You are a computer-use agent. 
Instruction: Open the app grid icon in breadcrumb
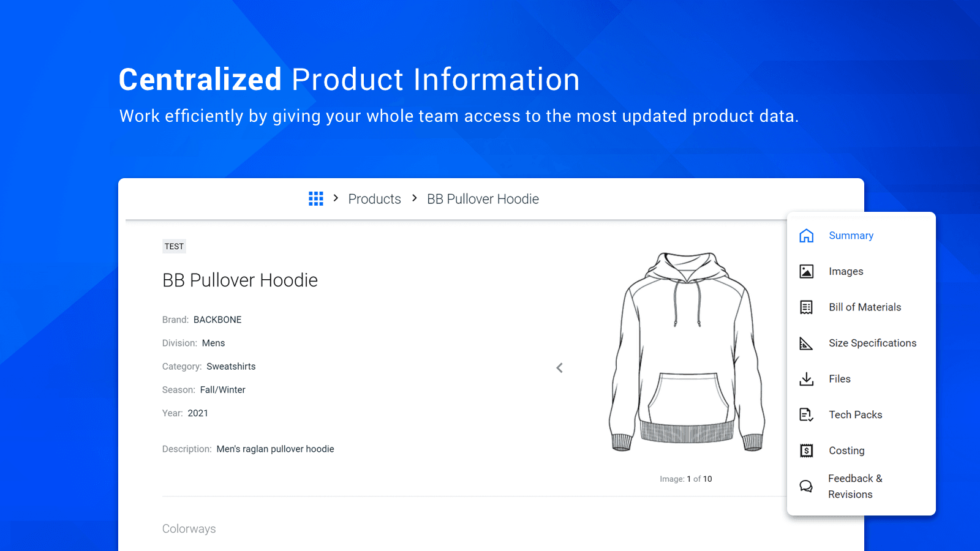click(315, 198)
